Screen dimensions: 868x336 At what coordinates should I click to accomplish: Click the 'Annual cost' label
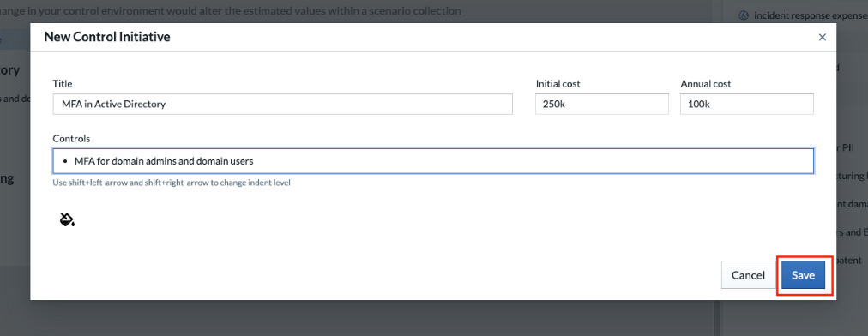pyautogui.click(x=706, y=84)
